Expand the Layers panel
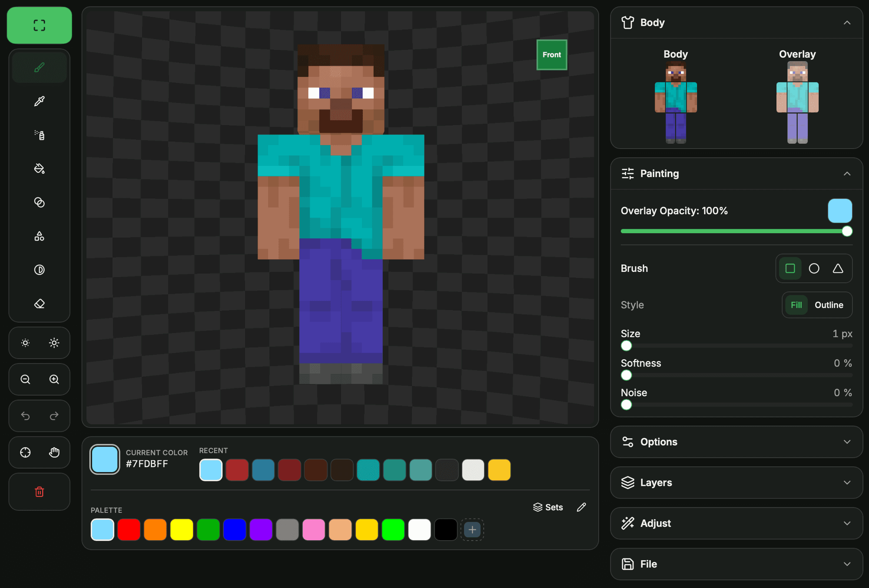The width and height of the screenshot is (869, 588). point(736,482)
